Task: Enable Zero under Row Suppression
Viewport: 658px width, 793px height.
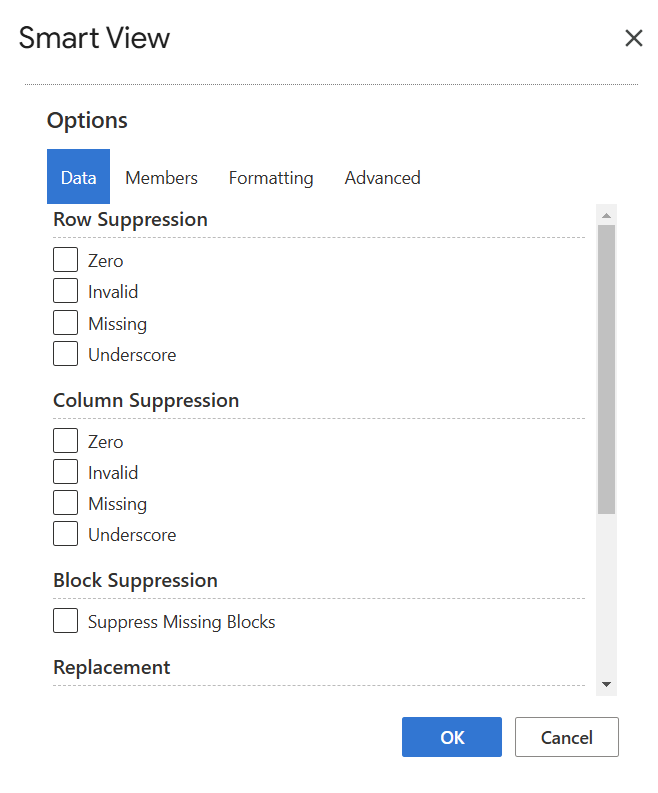Action: pyautogui.click(x=66, y=259)
